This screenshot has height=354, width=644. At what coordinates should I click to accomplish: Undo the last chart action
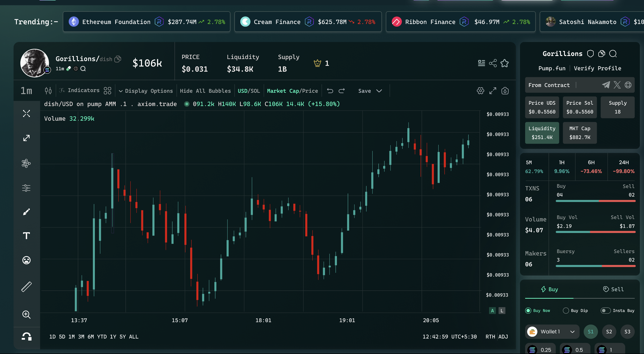coord(330,91)
